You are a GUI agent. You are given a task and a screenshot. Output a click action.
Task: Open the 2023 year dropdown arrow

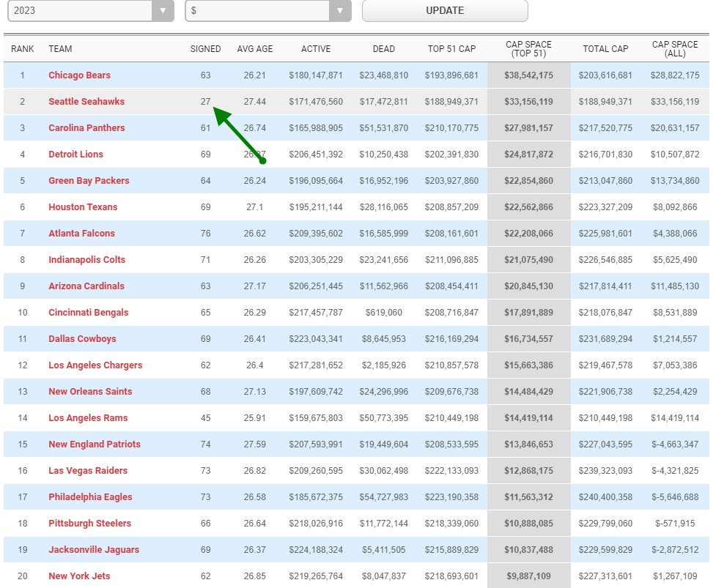[x=163, y=10]
